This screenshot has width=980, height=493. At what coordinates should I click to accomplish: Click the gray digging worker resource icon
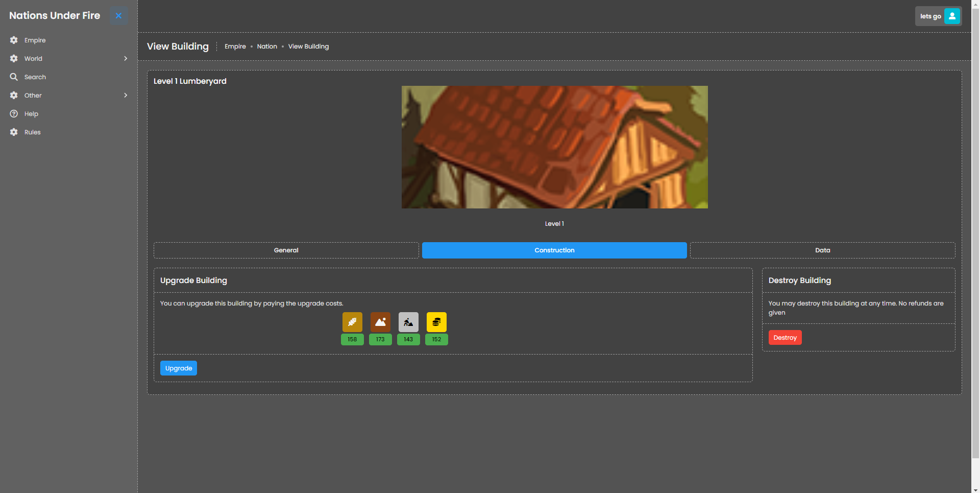[x=408, y=322]
